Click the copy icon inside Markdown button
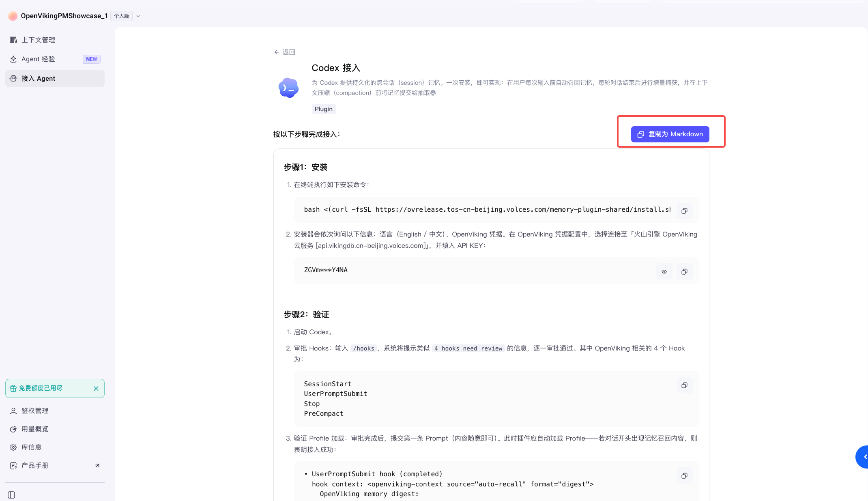The width and height of the screenshot is (868, 501). [x=641, y=134]
